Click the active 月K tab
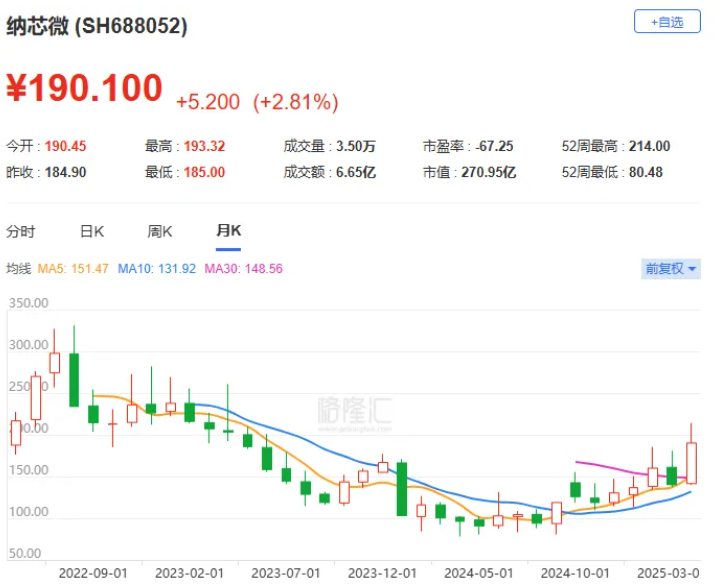717x584 pixels. click(x=228, y=232)
